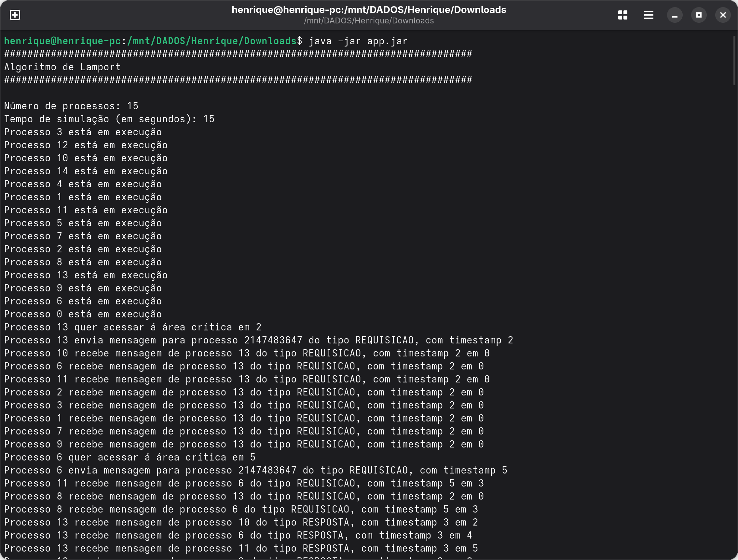Click 'Processo 13 envia mensagem' REQUISICAO line

tap(258, 340)
